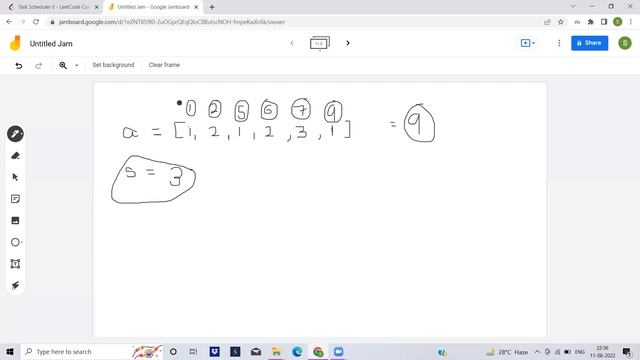Image resolution: width=640 pixels, height=360 pixels.
Task: Redo the last undone action
Action: pyautogui.click(x=38, y=65)
